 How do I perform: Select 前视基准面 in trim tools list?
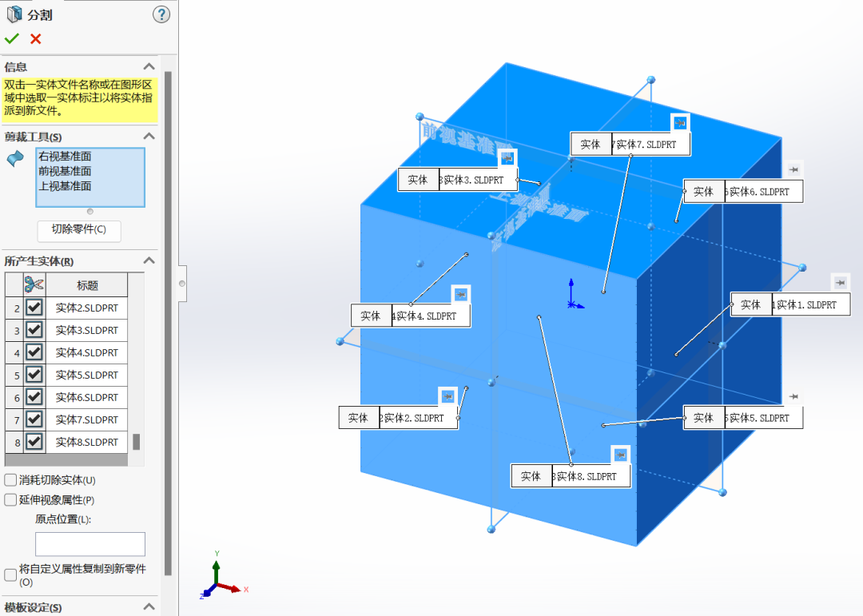click(65, 171)
